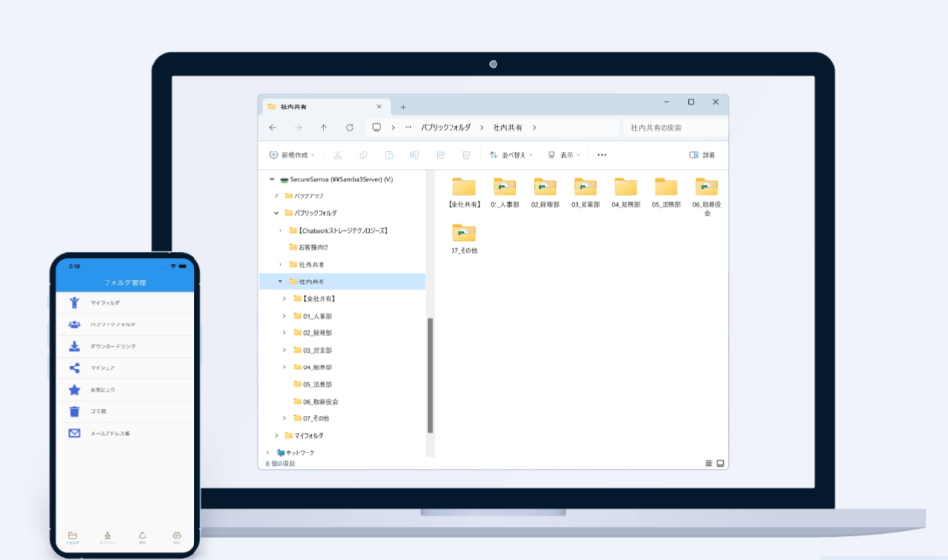Click the cut scissors icon in toolbar

337,155
